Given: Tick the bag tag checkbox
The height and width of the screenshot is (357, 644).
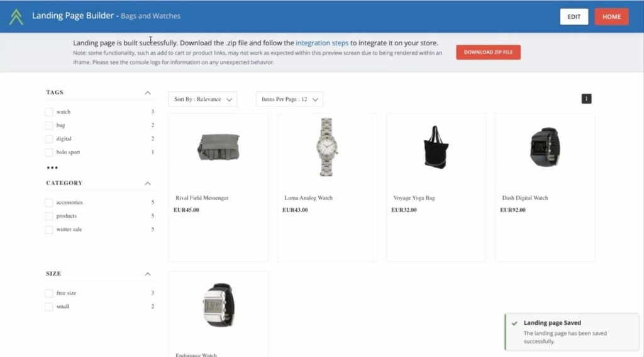Looking at the screenshot, I should pyautogui.click(x=49, y=125).
